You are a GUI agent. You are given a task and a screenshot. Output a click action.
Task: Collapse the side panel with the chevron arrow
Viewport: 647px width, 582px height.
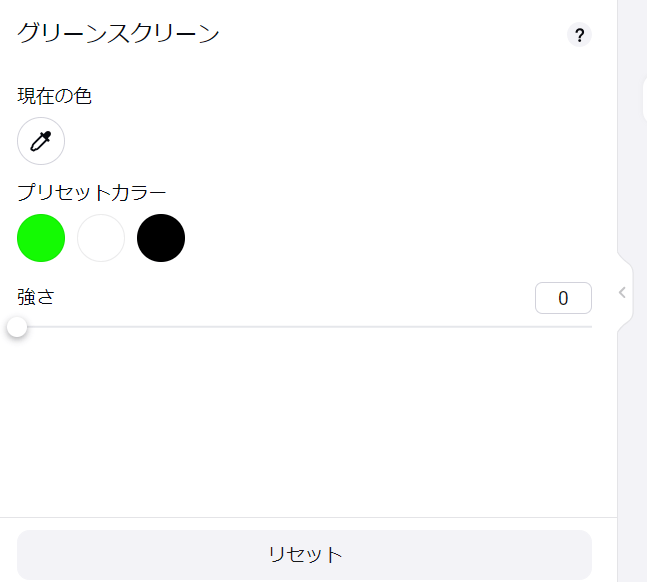click(622, 293)
